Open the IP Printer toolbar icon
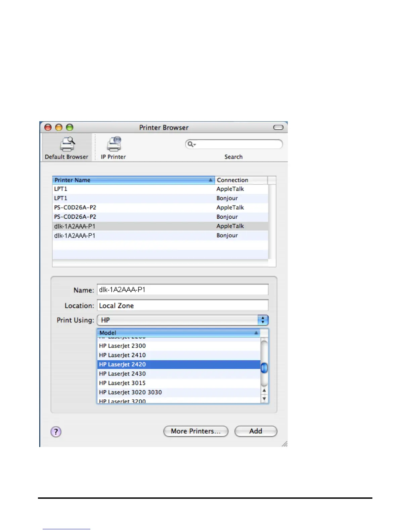The width and height of the screenshot is (411, 532). click(113, 148)
